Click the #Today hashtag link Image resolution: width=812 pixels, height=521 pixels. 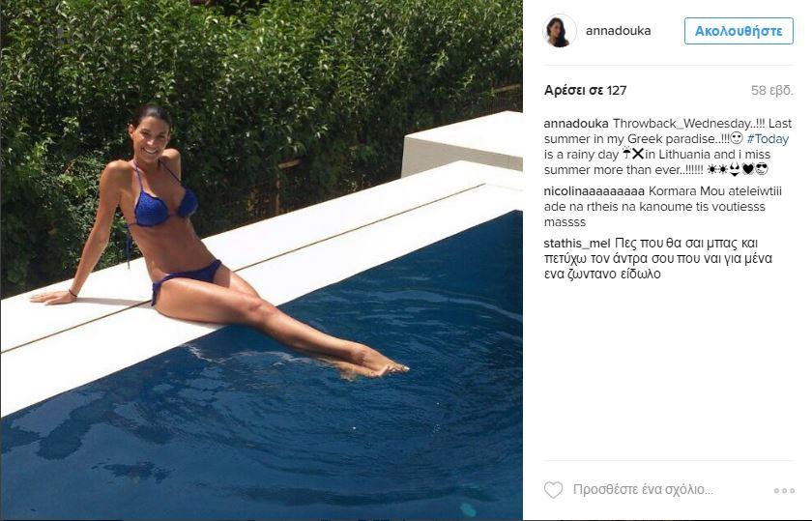(x=768, y=139)
